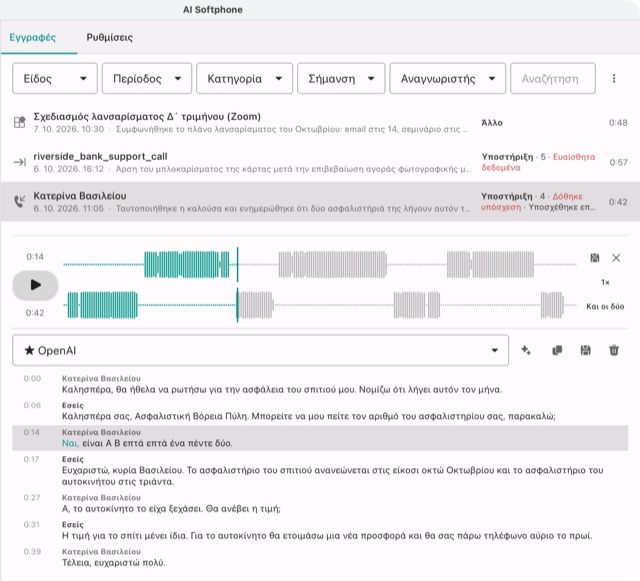640x581 pixels.
Task: Click the 0:57 duration of riverside_bank_support_call
Action: pyautogui.click(x=618, y=163)
